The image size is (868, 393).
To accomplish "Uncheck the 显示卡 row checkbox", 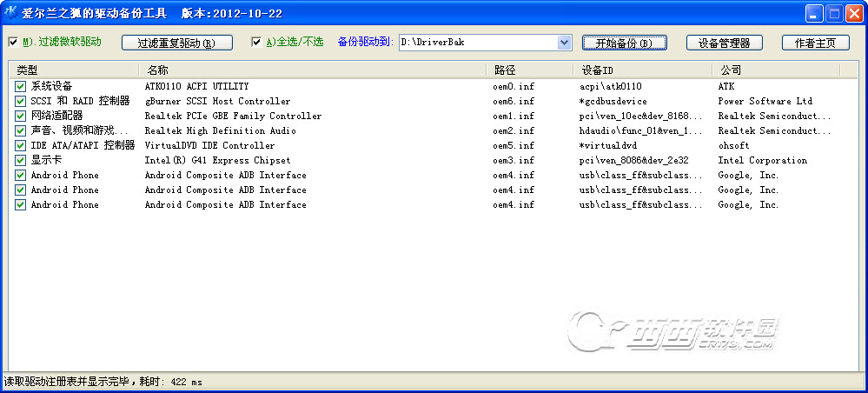I will click(x=21, y=160).
